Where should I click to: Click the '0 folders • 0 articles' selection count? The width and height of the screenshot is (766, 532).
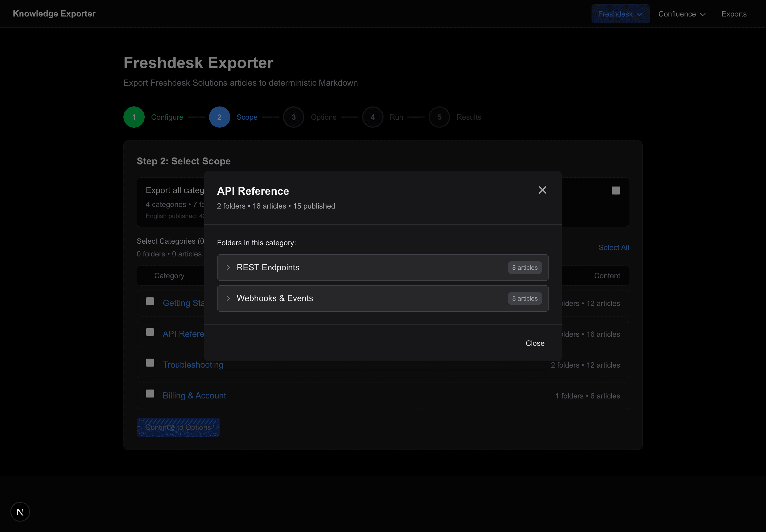pos(169,254)
